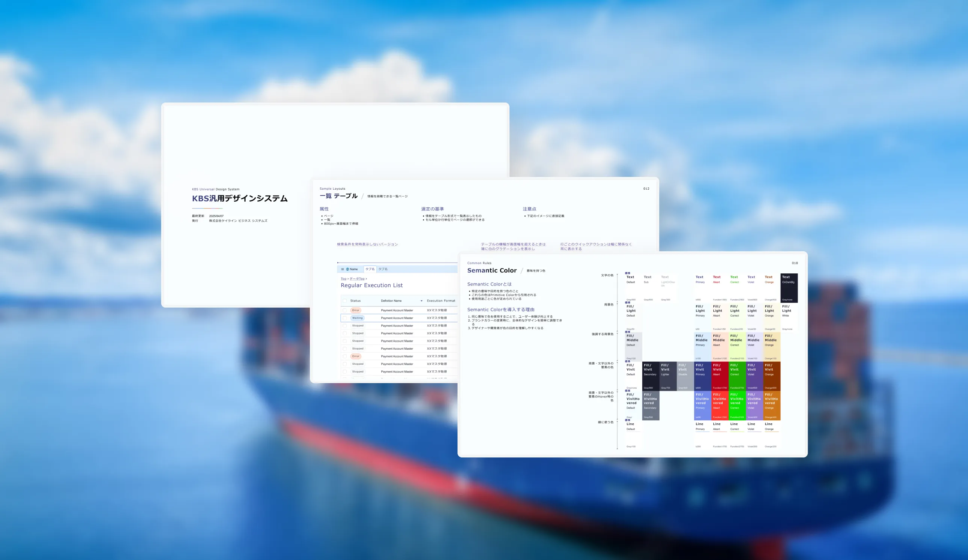Click the Status column header
968x560 pixels.
pyautogui.click(x=355, y=301)
